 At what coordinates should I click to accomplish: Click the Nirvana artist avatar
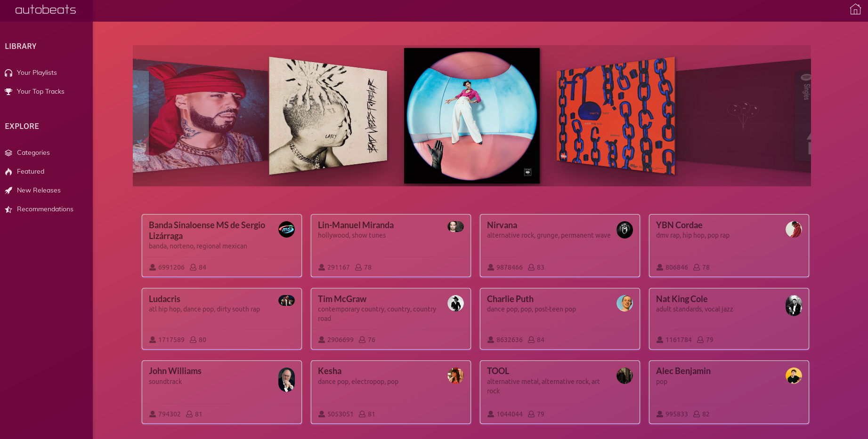pos(625,230)
